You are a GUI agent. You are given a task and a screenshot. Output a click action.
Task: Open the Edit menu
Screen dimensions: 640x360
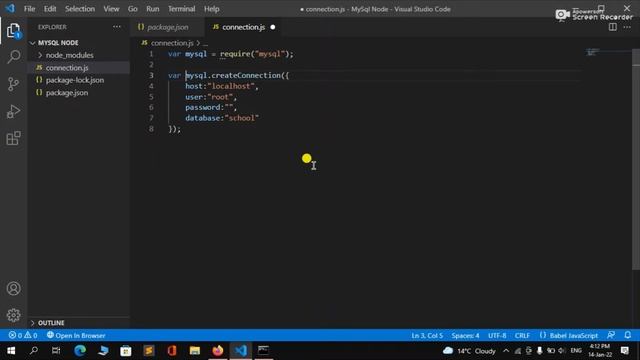[x=50, y=9]
